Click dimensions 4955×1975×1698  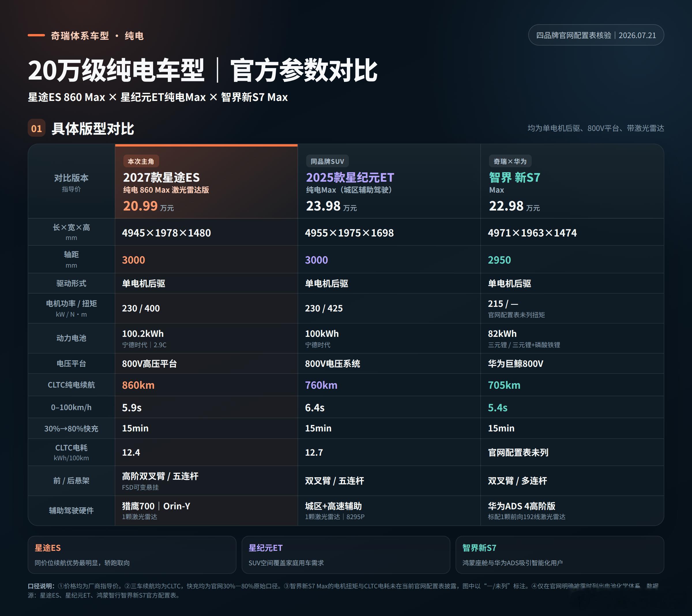[349, 233]
